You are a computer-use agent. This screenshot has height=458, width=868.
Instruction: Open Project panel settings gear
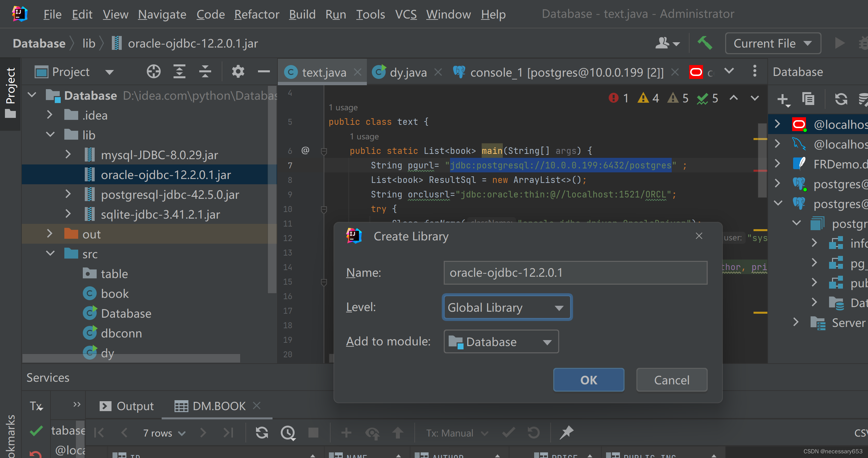[238, 72]
